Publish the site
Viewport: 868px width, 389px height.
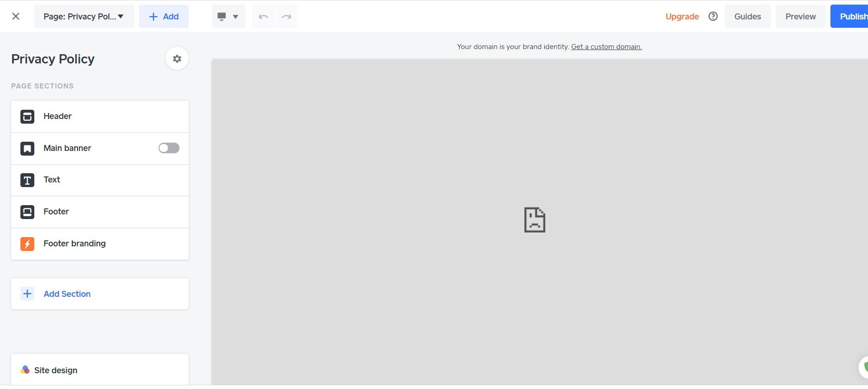coord(849,16)
